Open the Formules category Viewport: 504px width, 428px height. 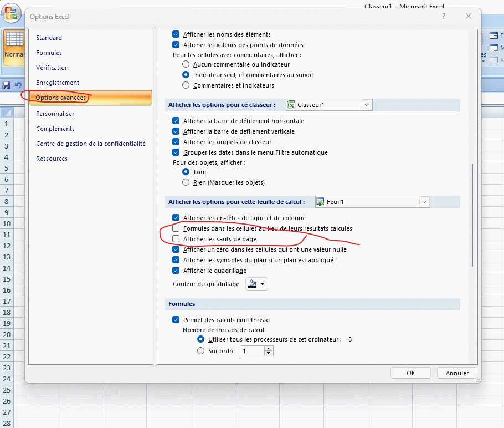[49, 53]
